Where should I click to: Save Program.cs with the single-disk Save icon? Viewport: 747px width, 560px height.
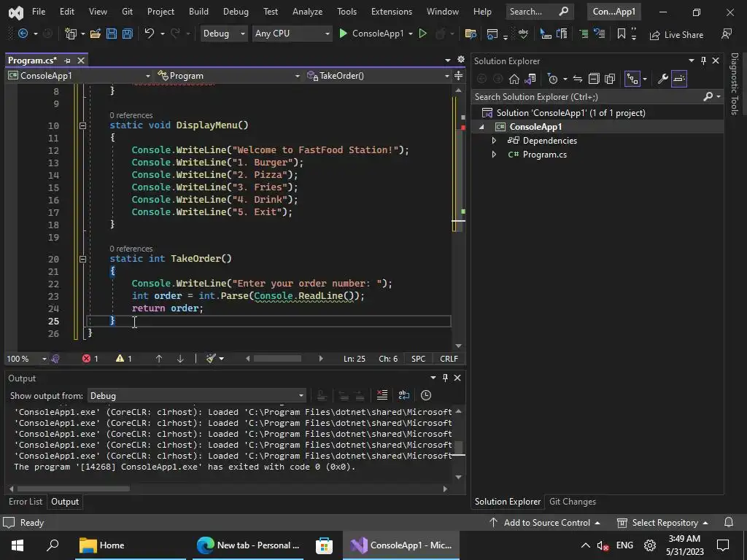(112, 34)
